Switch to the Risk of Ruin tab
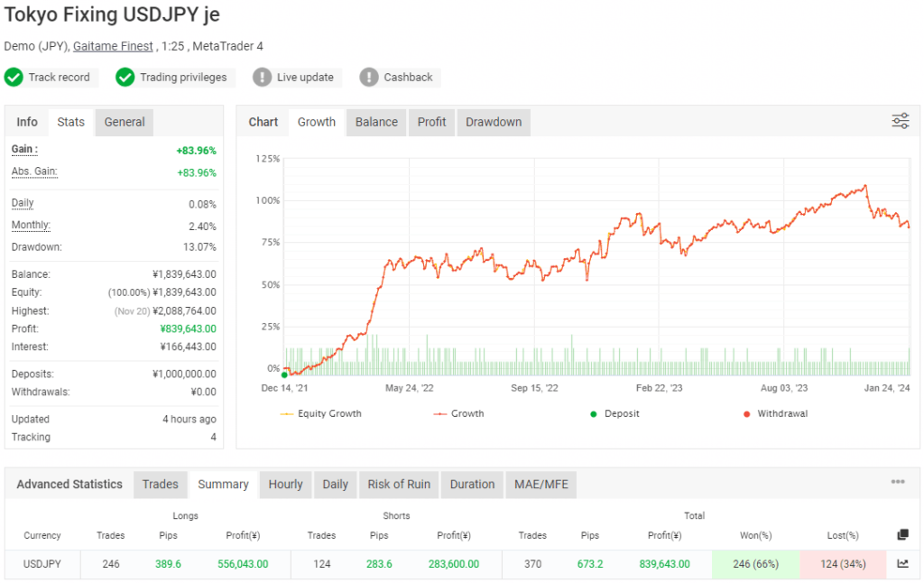 point(399,485)
